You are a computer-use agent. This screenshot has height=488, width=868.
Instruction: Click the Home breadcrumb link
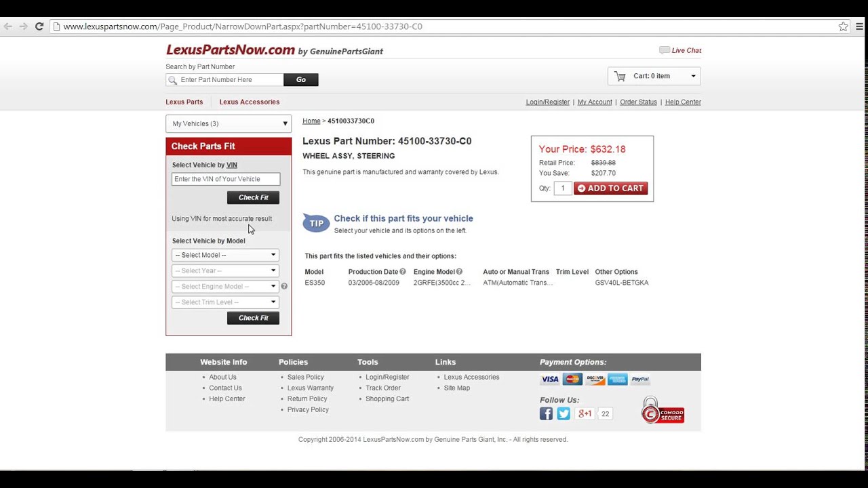[x=311, y=121]
